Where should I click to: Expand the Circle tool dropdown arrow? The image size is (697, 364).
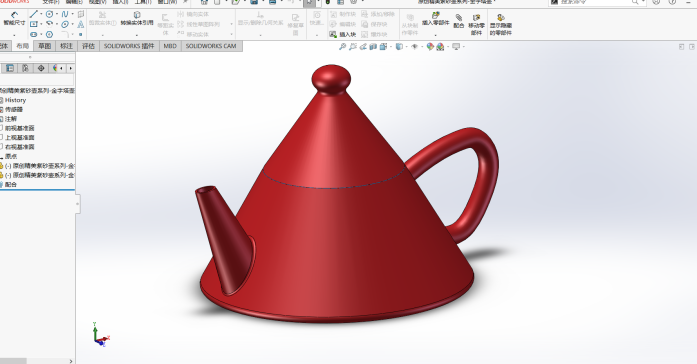click(x=56, y=14)
